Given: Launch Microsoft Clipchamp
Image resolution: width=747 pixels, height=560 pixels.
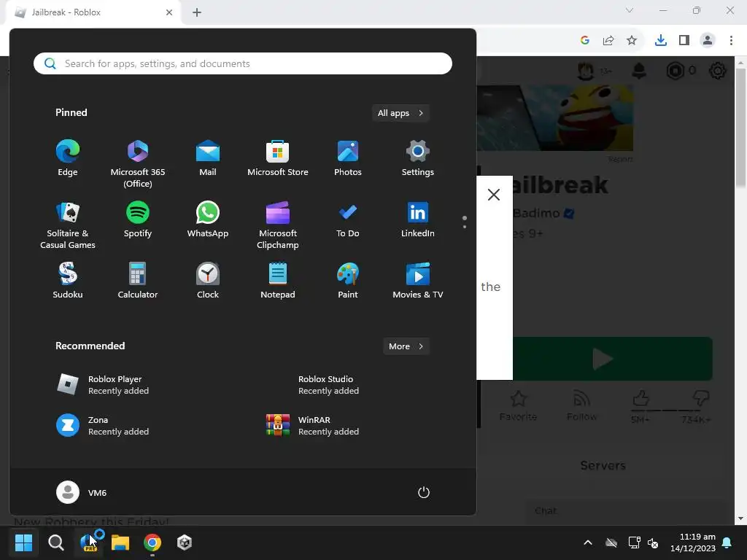Looking at the screenshot, I should (x=278, y=225).
